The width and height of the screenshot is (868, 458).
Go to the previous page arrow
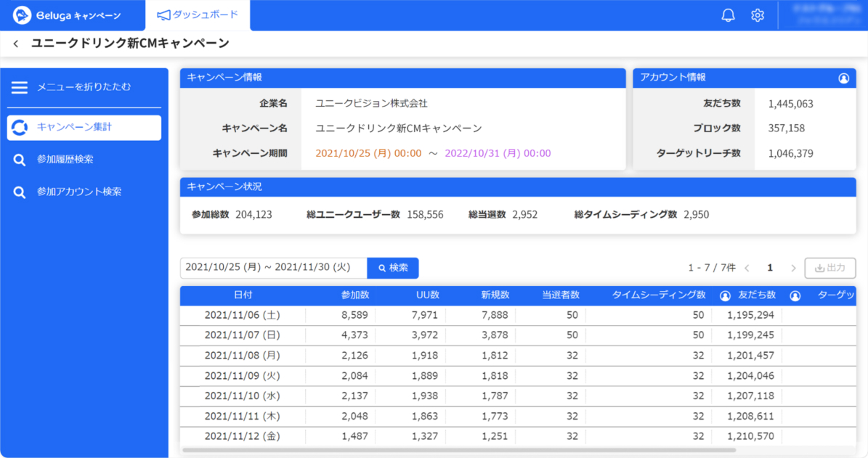747,268
